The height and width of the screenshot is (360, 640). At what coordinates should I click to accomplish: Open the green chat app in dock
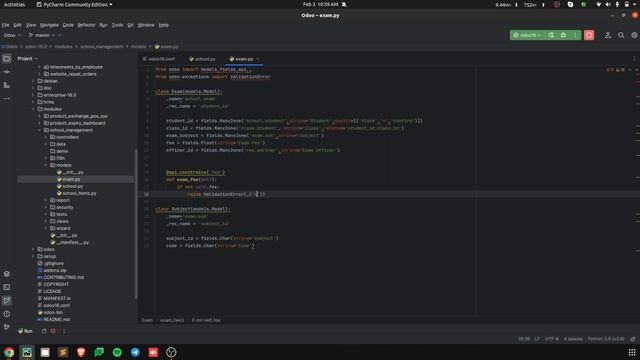pyautogui.click(x=99, y=352)
